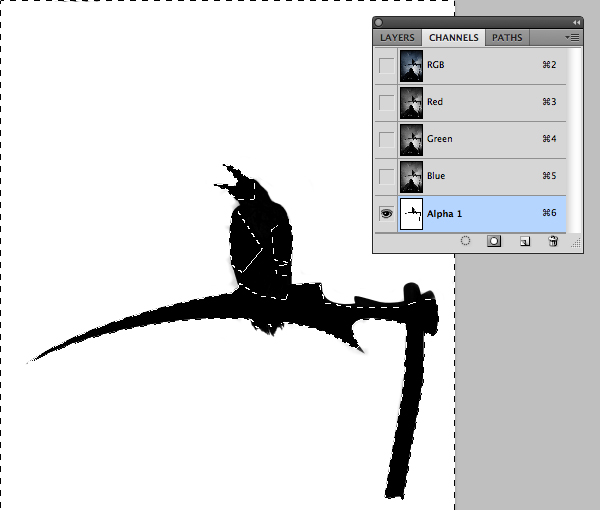Open Channels panel options menu

572,37
